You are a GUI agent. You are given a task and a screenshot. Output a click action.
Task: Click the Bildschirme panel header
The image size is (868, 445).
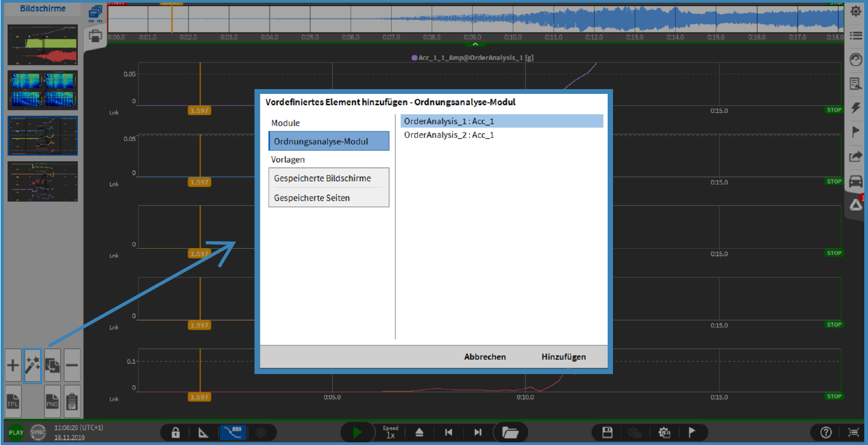[x=43, y=9]
